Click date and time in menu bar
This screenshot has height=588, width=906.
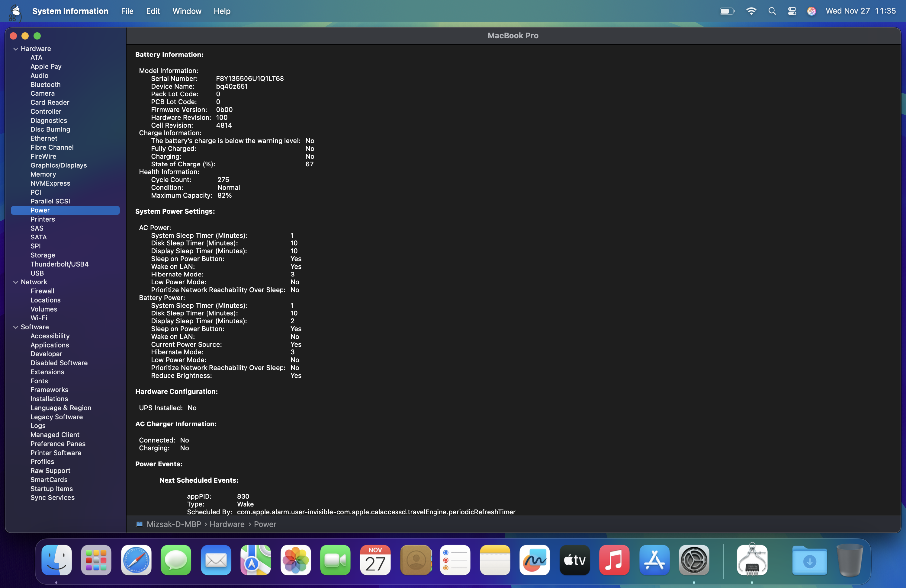(861, 11)
